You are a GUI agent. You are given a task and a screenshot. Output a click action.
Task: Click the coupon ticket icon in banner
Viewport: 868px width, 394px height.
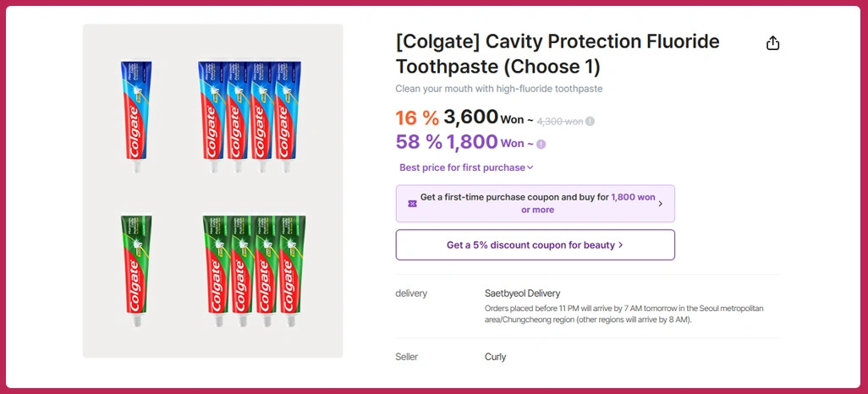coord(412,204)
